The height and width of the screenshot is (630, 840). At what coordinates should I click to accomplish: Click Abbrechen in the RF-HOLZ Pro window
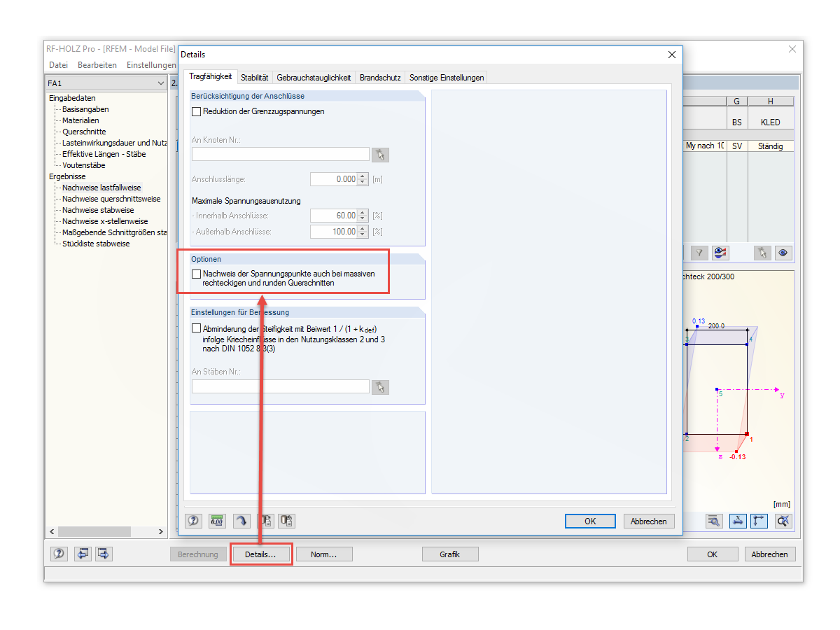pos(770,554)
